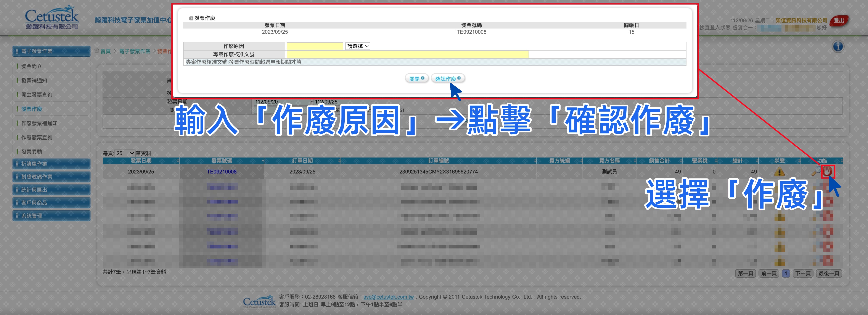
Task: Open the rows-per-page 25 dropdown
Action: [125, 153]
